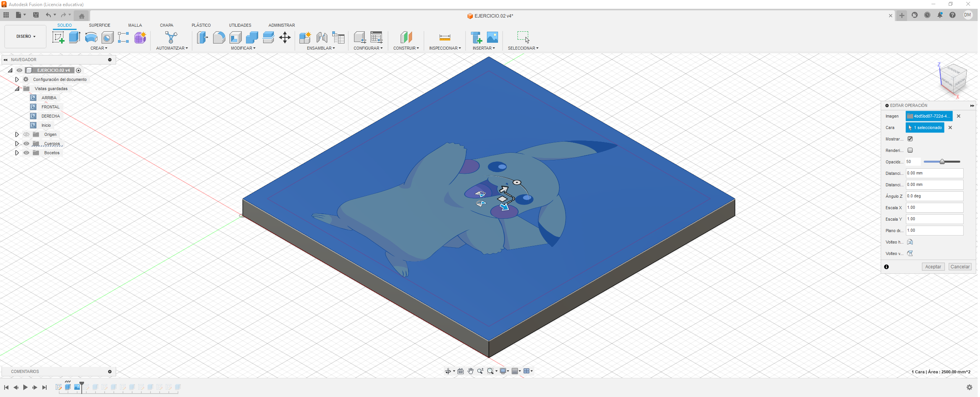
Task: Switch to the ADMINISTRAR tab
Action: click(x=282, y=25)
